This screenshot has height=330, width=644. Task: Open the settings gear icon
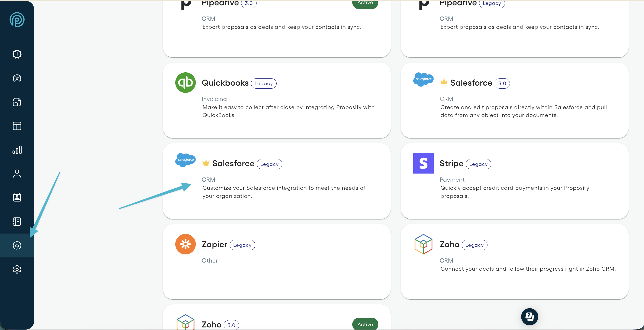coord(17,269)
